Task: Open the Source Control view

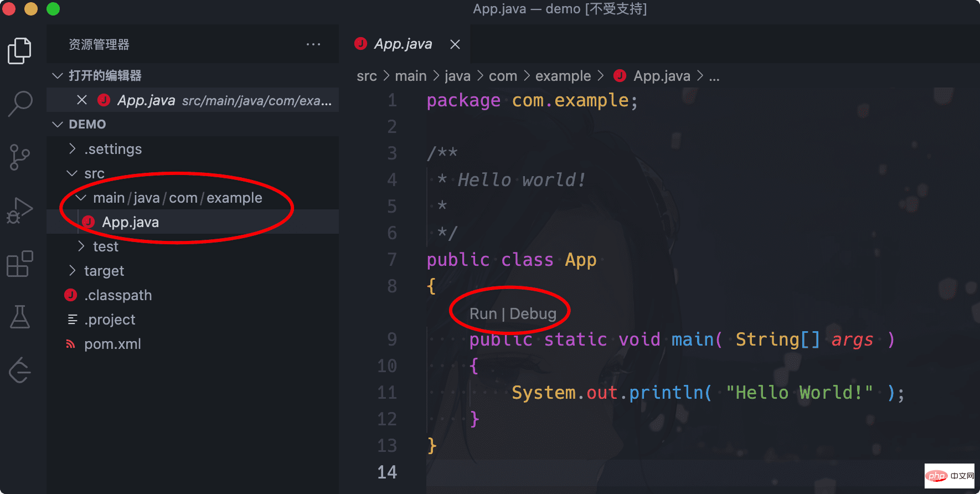Action: 20,157
